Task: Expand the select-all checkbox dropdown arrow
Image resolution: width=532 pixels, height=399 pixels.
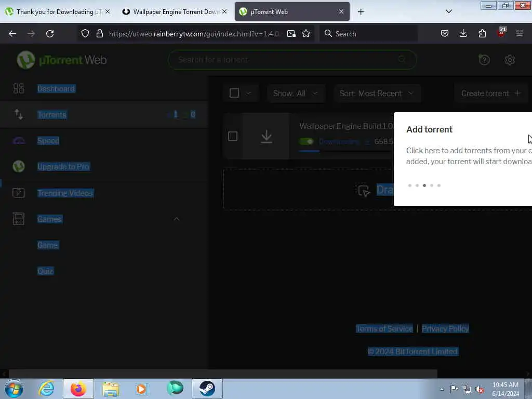Action: click(248, 94)
